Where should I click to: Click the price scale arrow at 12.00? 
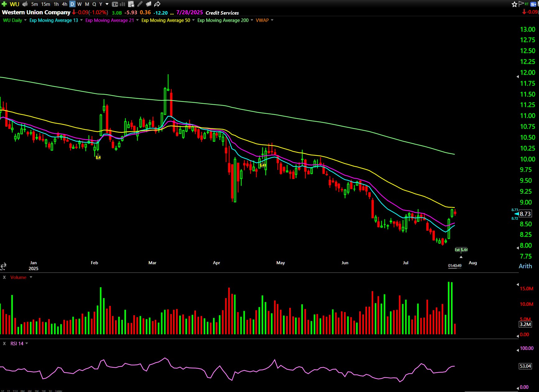tap(518, 76)
